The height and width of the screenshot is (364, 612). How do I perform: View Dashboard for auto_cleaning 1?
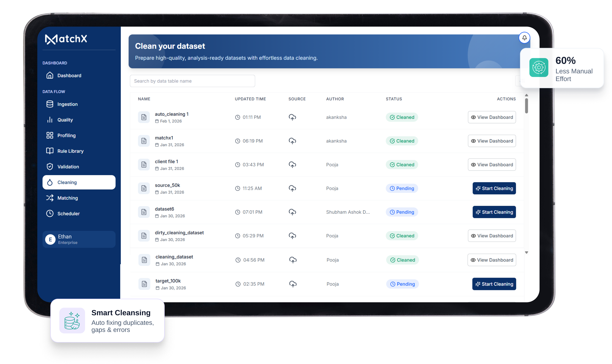coord(492,117)
